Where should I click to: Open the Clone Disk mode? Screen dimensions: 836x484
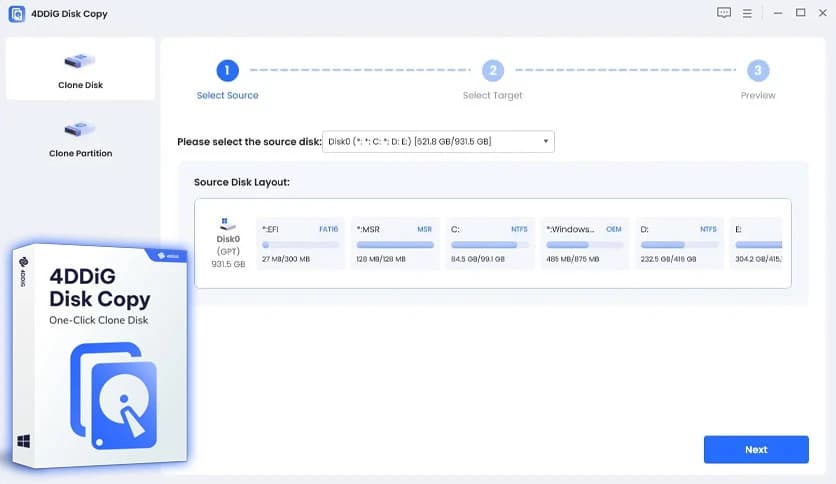pyautogui.click(x=81, y=69)
